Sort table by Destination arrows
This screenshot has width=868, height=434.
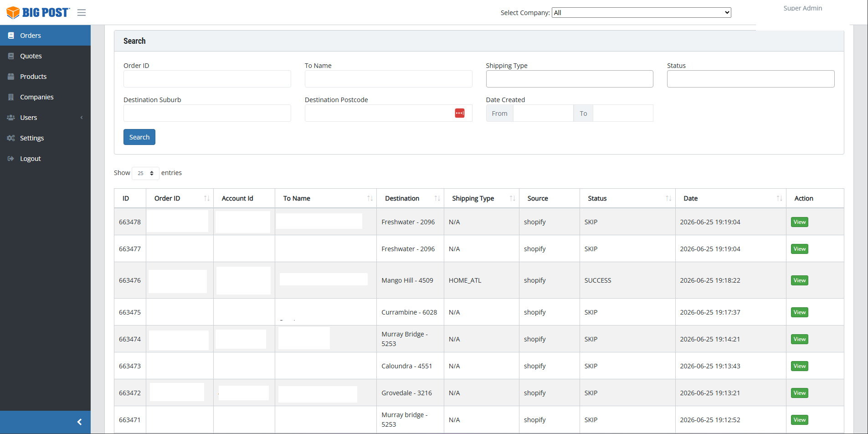point(437,198)
